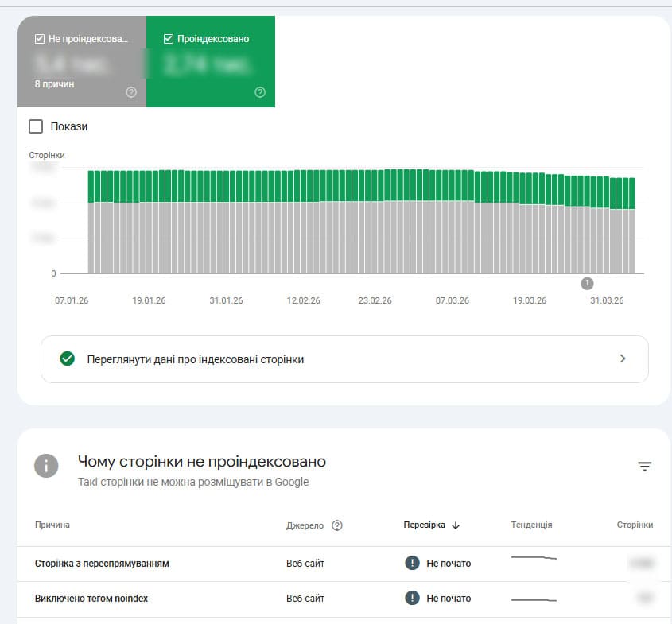Viewport: 672px width, 624px height.
Task: Toggle sort arrow next to "Перевірка"
Action: (456, 525)
